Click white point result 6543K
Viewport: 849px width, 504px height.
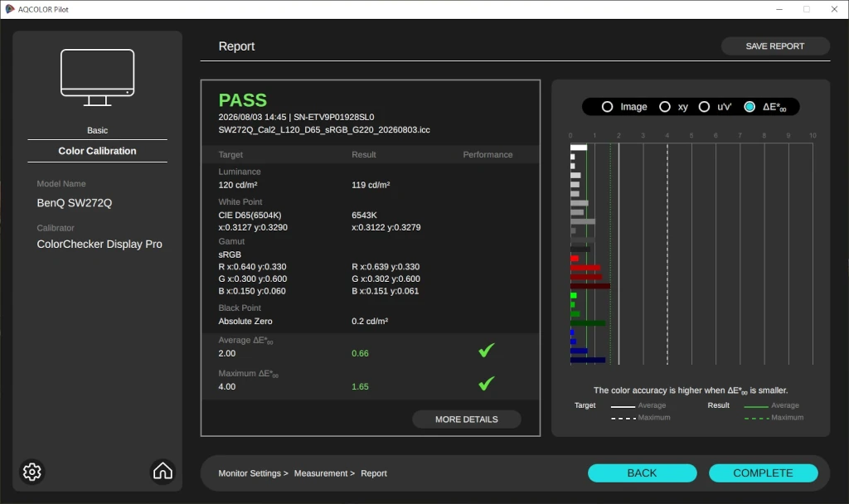pyautogui.click(x=365, y=215)
